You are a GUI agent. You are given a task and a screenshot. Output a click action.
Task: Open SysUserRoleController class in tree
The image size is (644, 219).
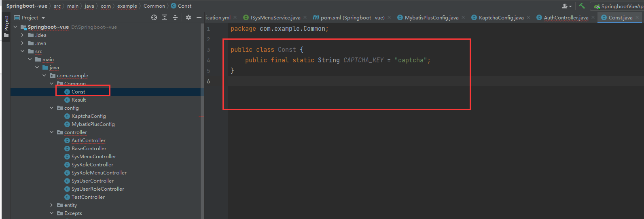[x=98, y=189]
